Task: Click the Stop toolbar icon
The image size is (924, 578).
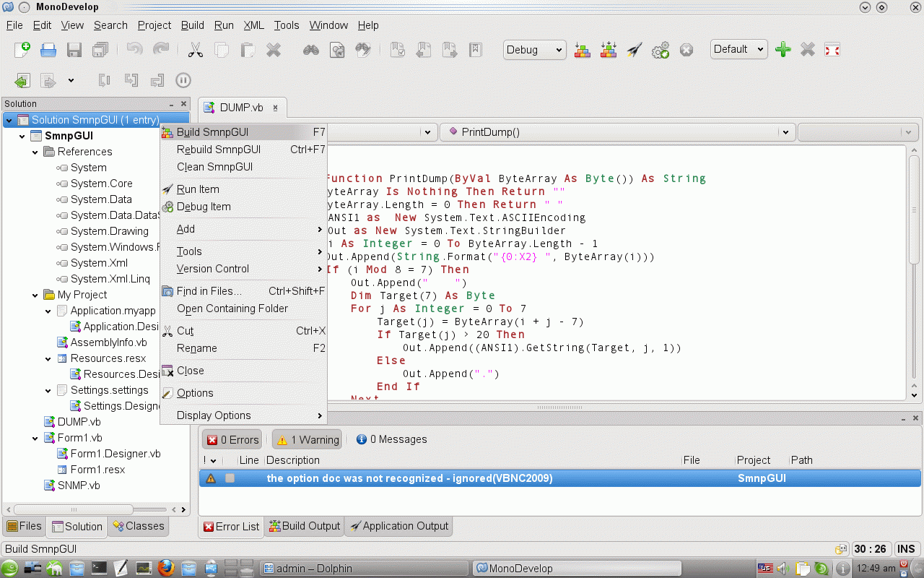Action: (687, 50)
